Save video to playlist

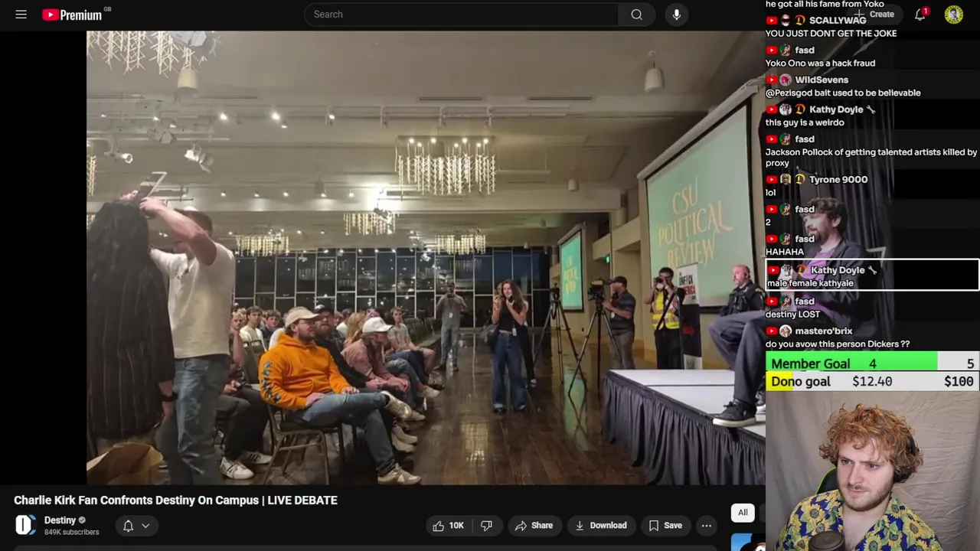665,526
